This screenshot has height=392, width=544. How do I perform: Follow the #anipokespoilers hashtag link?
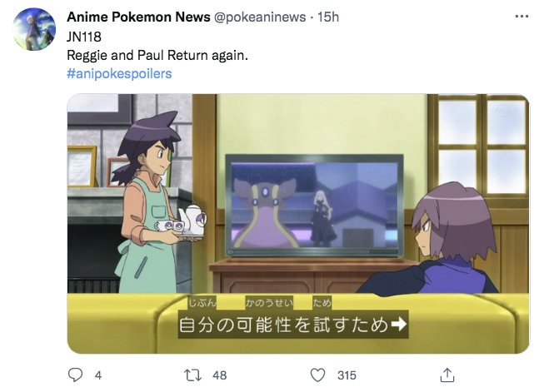click(119, 74)
